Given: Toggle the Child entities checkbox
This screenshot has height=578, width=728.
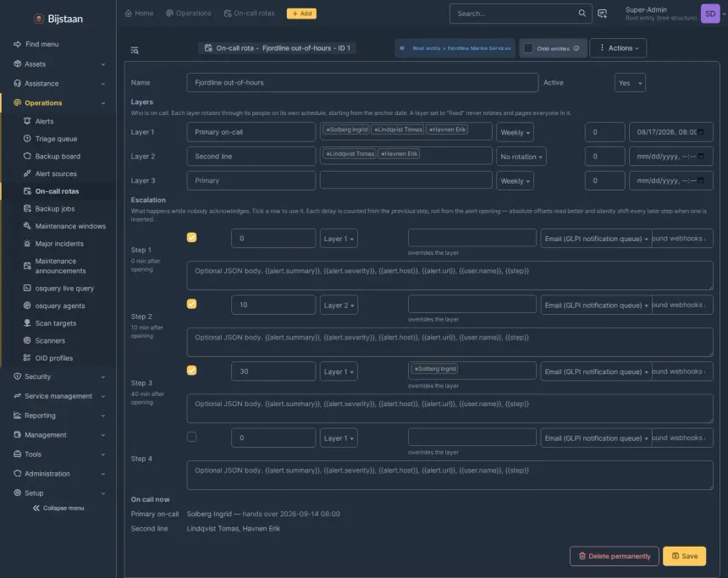Looking at the screenshot, I should pyautogui.click(x=528, y=48).
